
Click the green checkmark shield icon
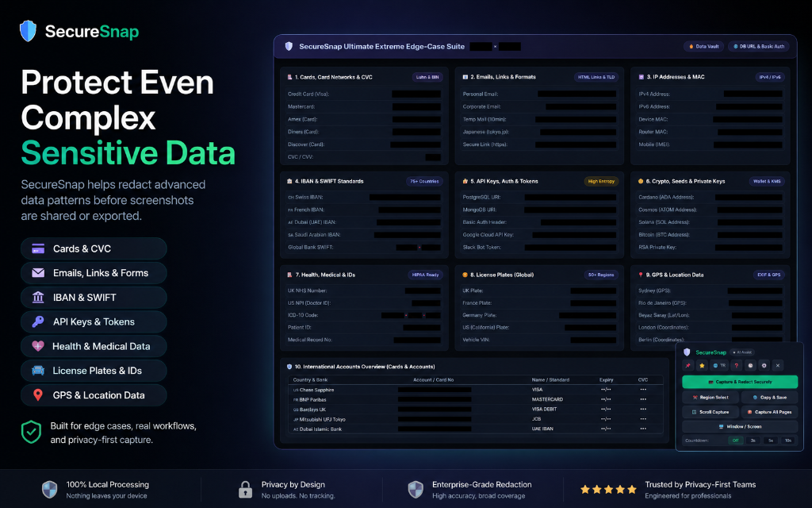point(31,432)
